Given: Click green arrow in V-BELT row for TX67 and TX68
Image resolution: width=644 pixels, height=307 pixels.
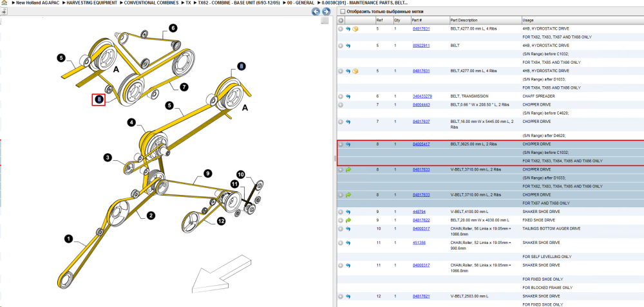Looking at the screenshot, I should 348,195.
